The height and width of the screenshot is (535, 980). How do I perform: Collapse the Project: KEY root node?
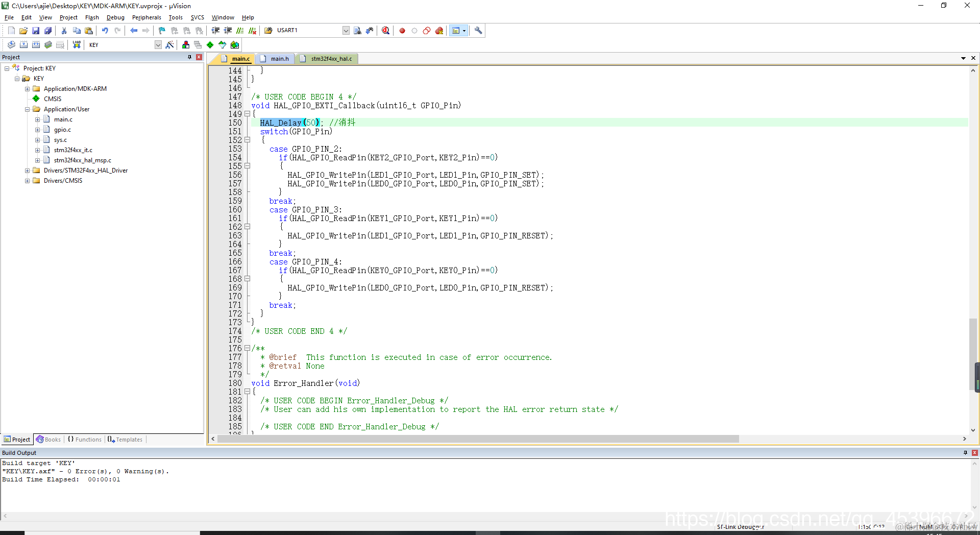point(7,68)
